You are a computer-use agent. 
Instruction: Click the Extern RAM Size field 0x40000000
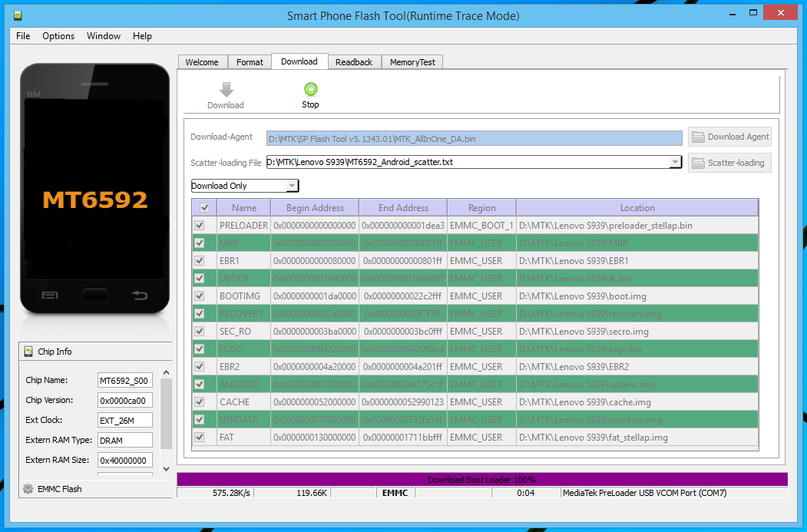(125, 461)
